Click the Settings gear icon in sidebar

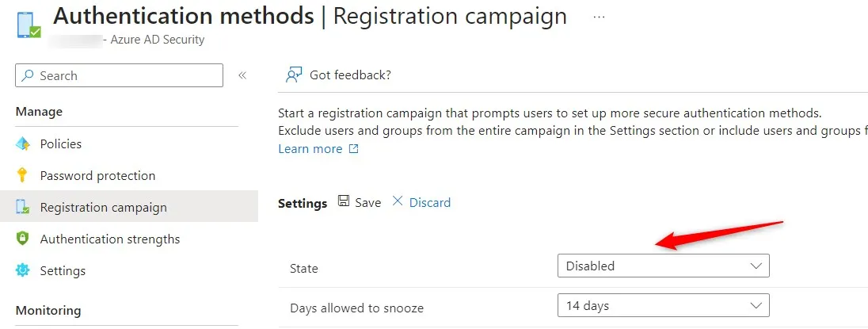[x=23, y=271]
